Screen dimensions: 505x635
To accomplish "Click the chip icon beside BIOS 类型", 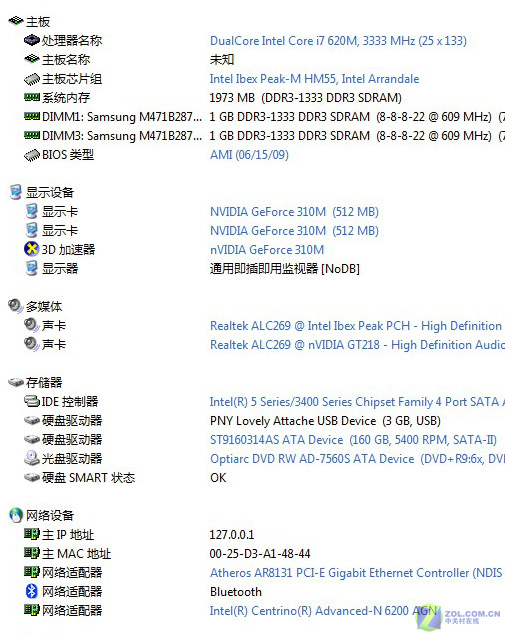I will coord(32,155).
